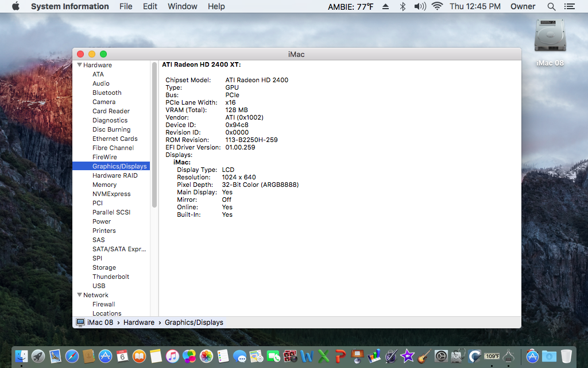Open the Window menu
588x368 pixels.
(182, 6)
